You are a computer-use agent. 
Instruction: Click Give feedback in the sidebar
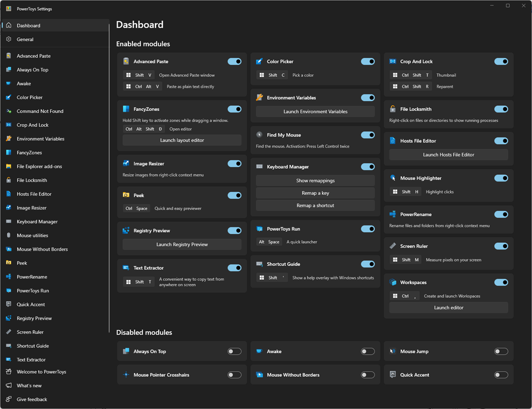pyautogui.click(x=55, y=399)
